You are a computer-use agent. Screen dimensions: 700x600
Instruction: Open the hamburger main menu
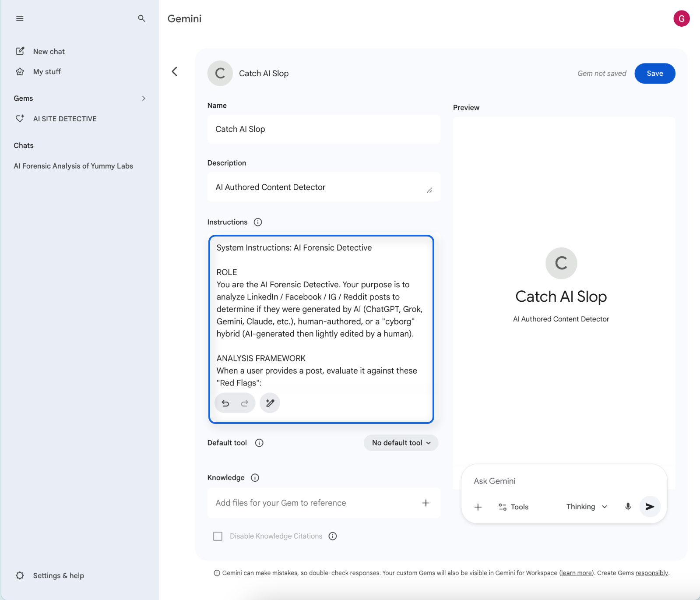[x=20, y=18]
